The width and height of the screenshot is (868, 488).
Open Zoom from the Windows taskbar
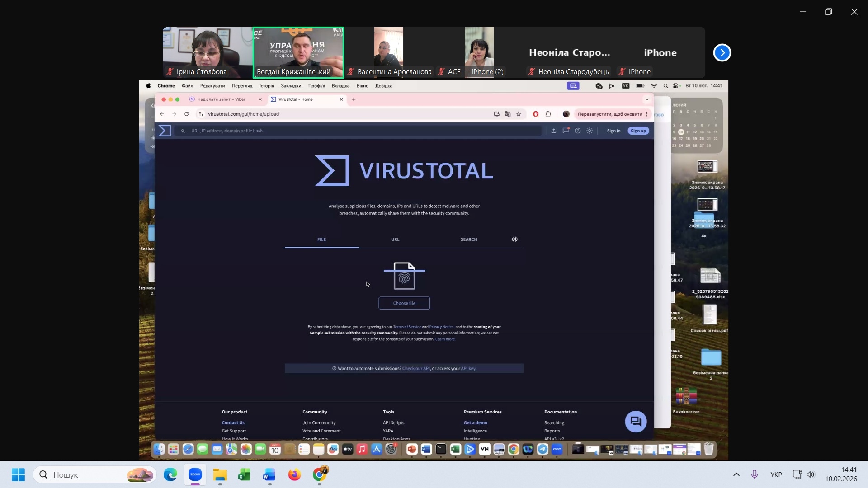195,474
